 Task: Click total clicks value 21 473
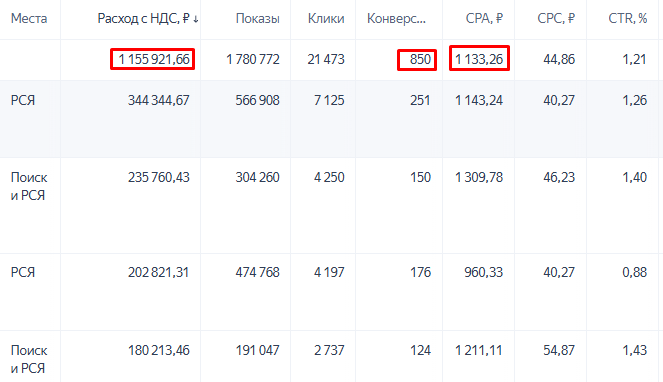326,59
